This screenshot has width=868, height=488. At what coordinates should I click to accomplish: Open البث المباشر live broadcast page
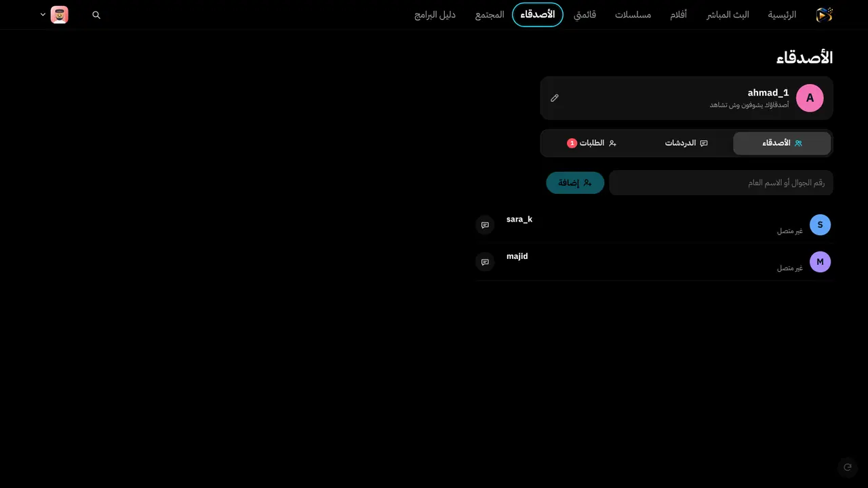point(728,14)
